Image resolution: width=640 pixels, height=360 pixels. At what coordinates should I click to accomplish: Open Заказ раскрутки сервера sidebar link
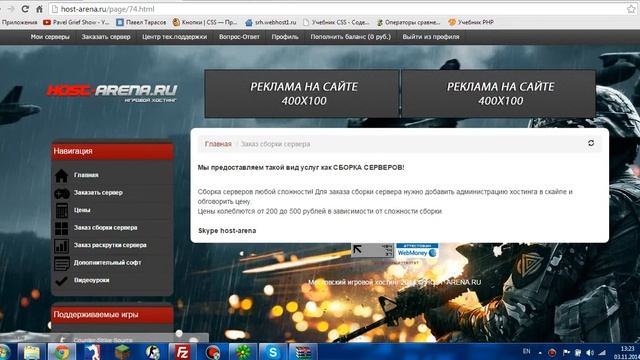110,245
